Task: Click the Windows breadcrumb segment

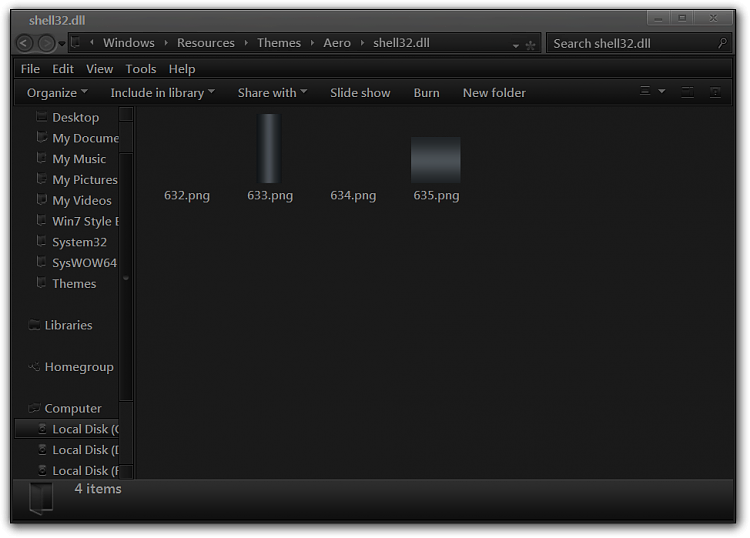Action: click(x=129, y=43)
